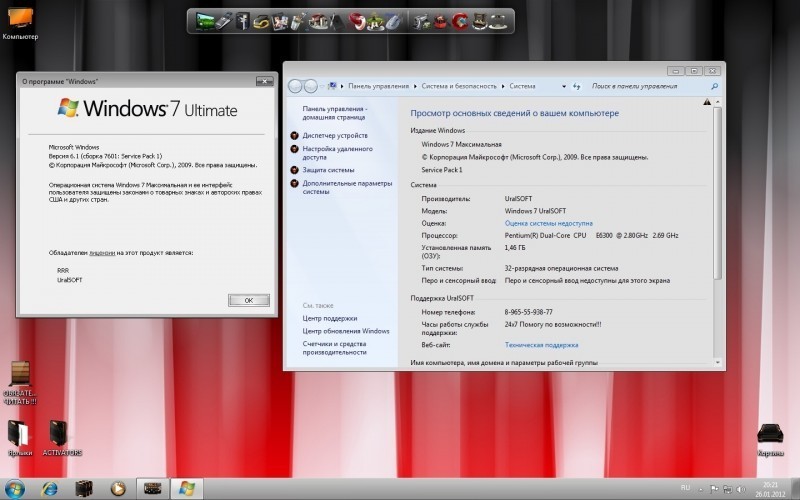Click the Windows 7 Максимальная edition text
Viewport: 800px width, 500px height.
click(x=461, y=144)
